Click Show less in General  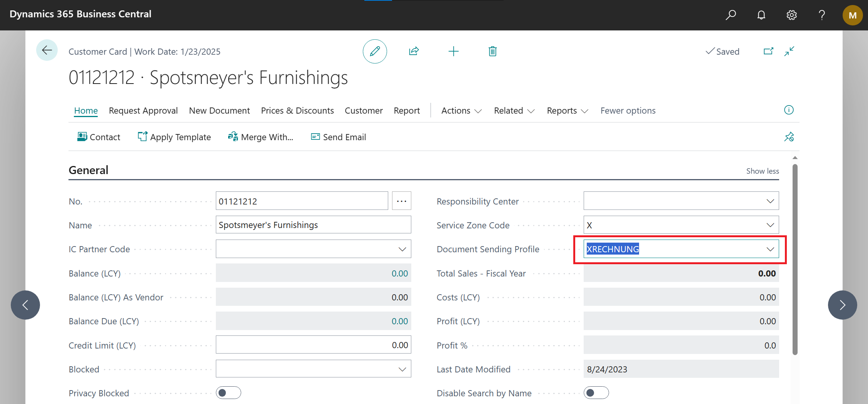pyautogui.click(x=763, y=171)
